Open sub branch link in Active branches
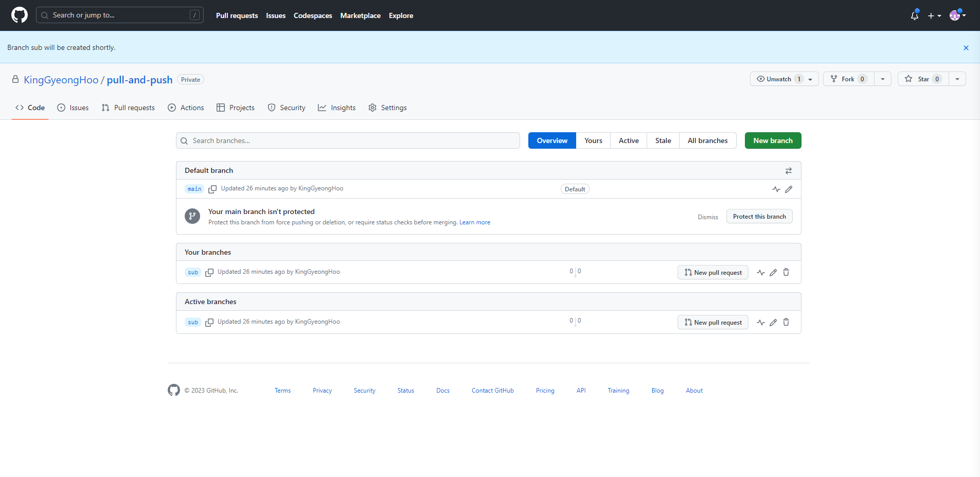980x477 pixels. coord(193,322)
